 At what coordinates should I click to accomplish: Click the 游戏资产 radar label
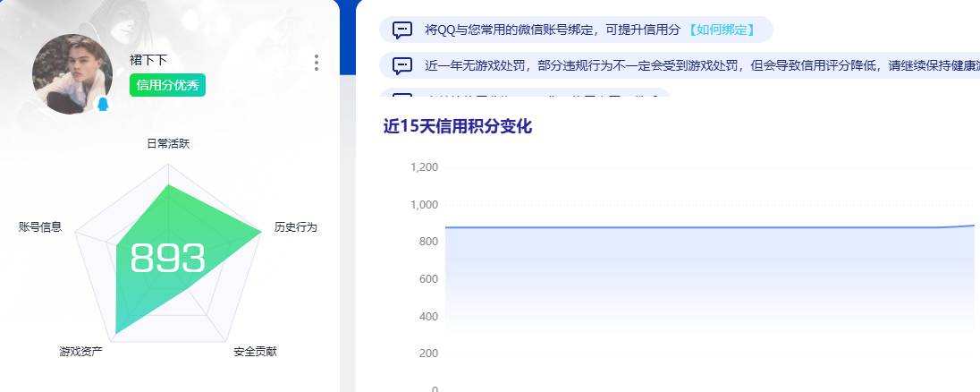81,352
